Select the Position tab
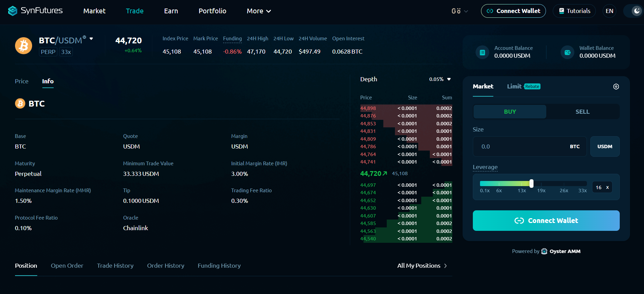 coord(26,266)
